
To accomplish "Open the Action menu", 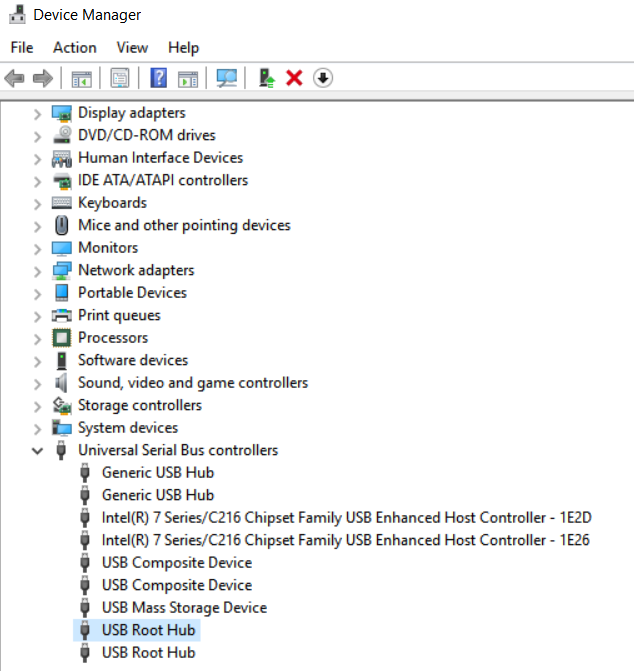I will (x=75, y=48).
